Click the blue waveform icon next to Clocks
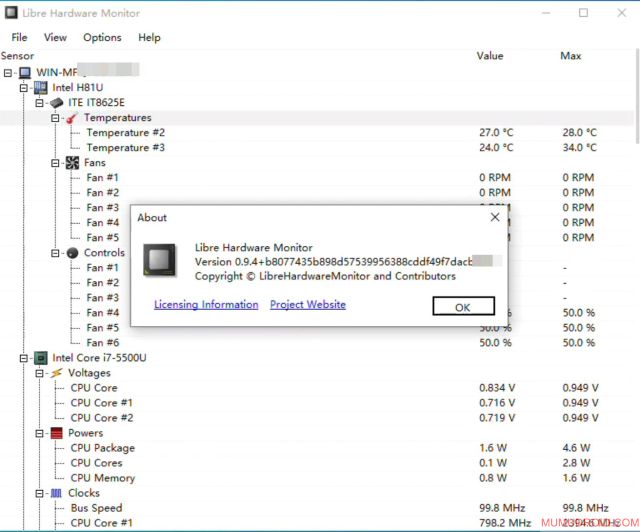Screen dimensions: 640x532 click(x=56, y=493)
